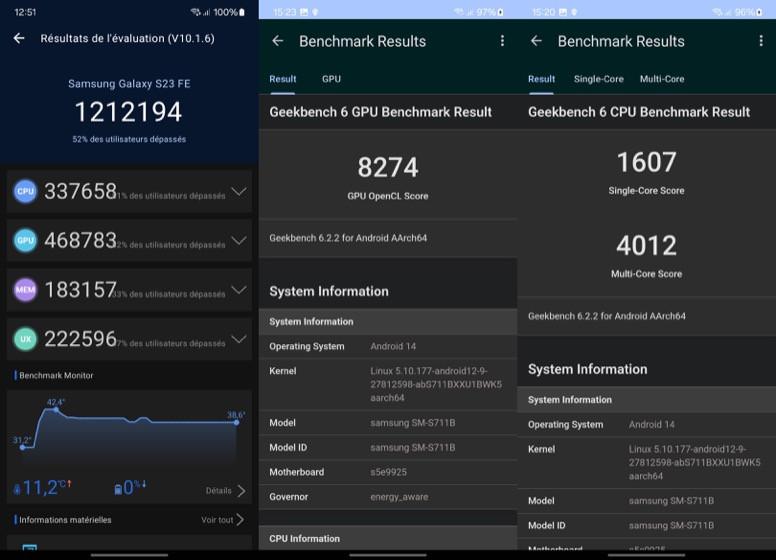Expand MEM score 183157 details
776x560 pixels.
coord(239,290)
